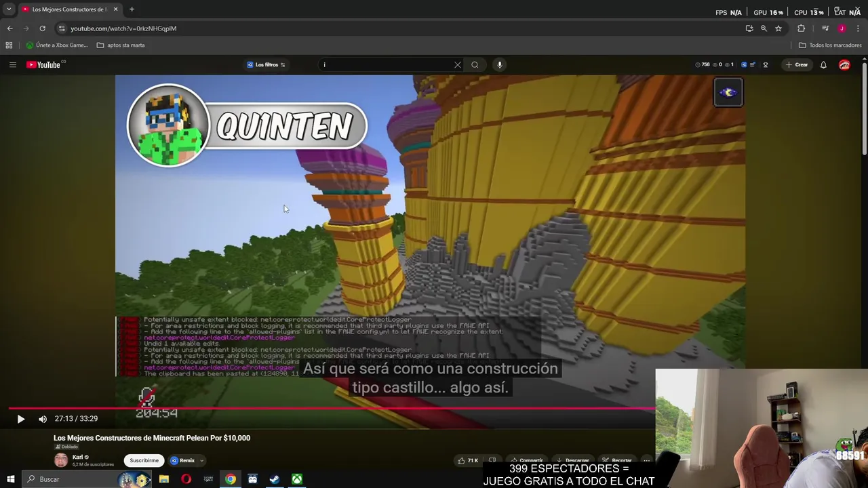Open the account avatar menu

[844, 64]
